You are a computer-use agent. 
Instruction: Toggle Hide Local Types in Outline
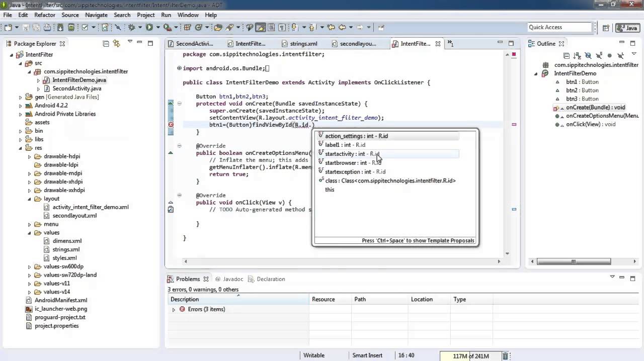620,56
